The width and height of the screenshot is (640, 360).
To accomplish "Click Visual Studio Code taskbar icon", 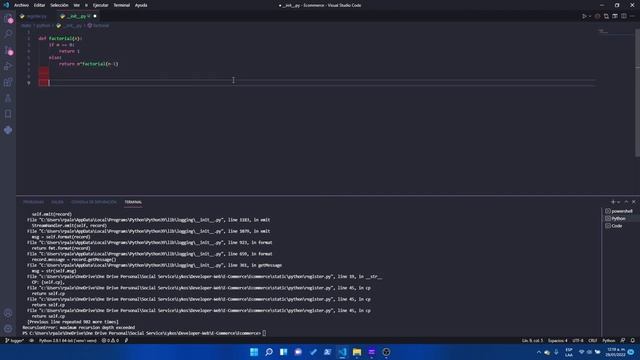I will [x=342, y=352].
